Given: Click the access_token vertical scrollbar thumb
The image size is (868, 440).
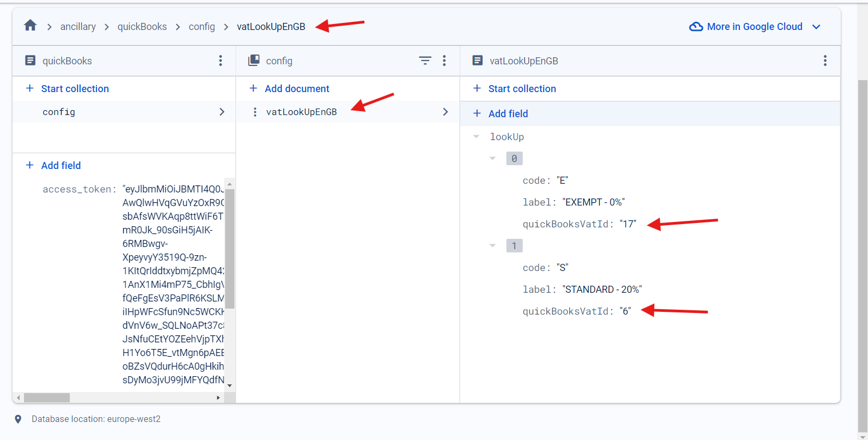Looking at the screenshot, I should (x=230, y=249).
